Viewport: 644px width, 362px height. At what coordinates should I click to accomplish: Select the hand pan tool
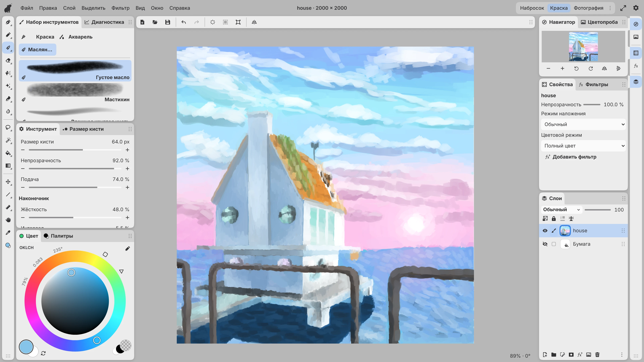8,220
